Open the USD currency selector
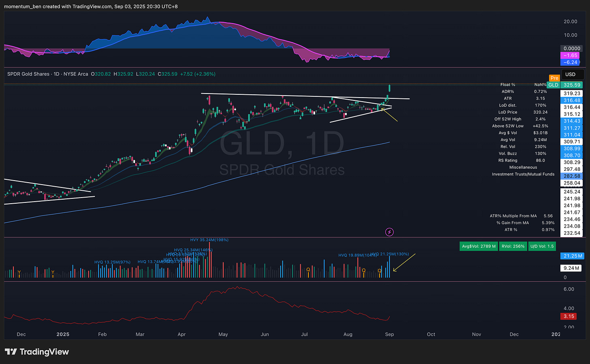This screenshot has width=590, height=364. (573, 74)
